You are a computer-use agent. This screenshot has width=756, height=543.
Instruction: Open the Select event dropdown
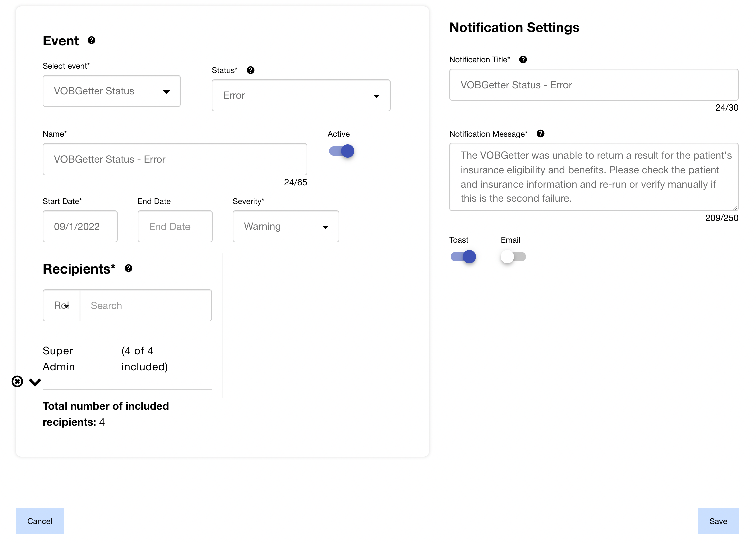click(x=112, y=91)
